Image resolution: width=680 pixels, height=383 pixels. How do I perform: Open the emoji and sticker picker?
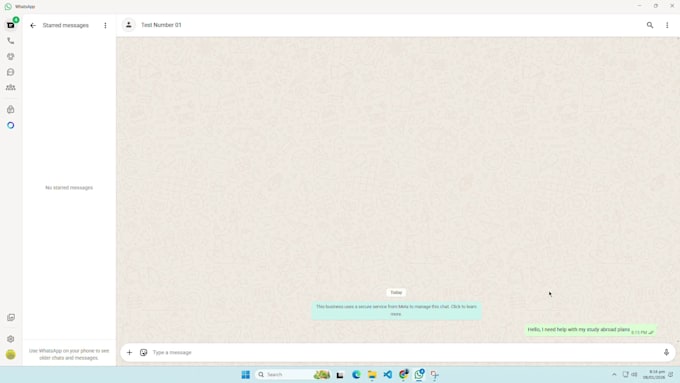coord(144,352)
